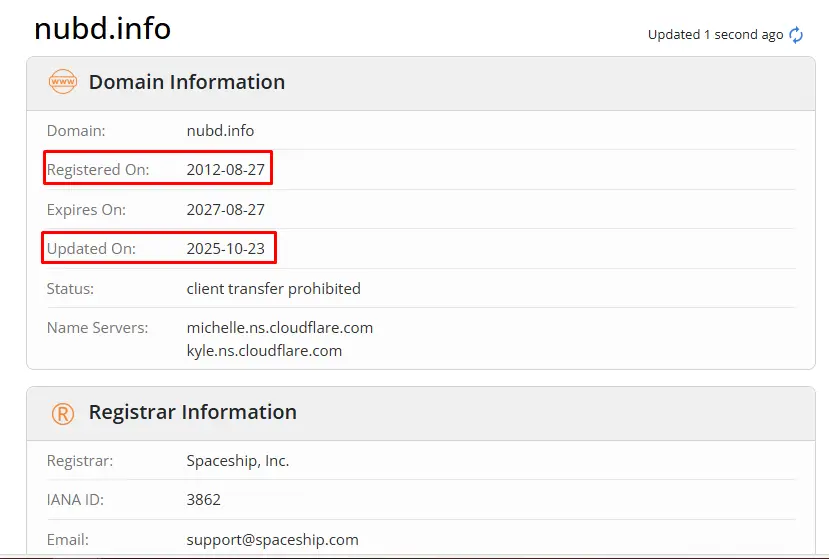
Task: Click the expiry date 2027-08-27
Action: pyautogui.click(x=225, y=210)
